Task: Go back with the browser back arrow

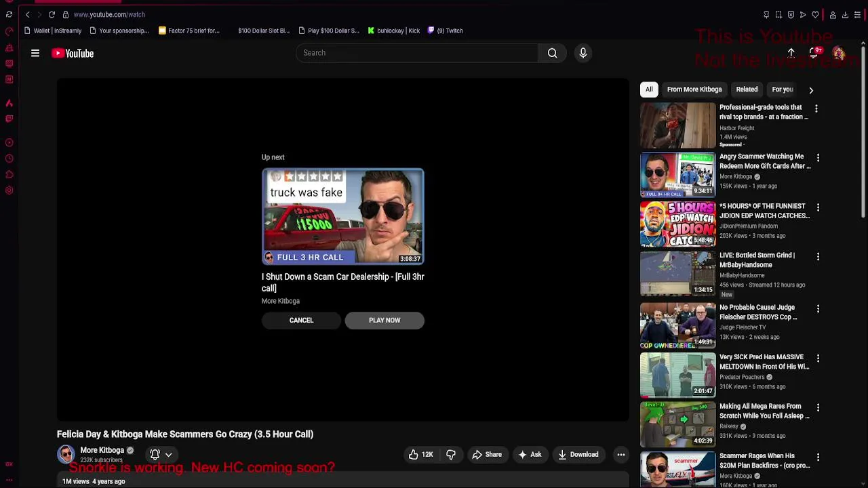Action: coord(28,14)
